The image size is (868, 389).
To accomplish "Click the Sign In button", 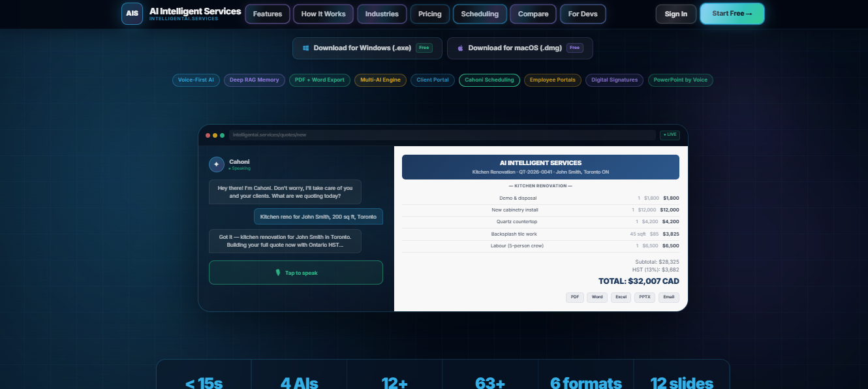I will pos(676,14).
